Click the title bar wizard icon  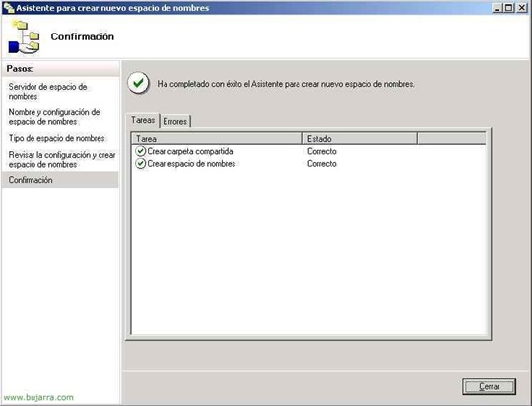[x=9, y=8]
